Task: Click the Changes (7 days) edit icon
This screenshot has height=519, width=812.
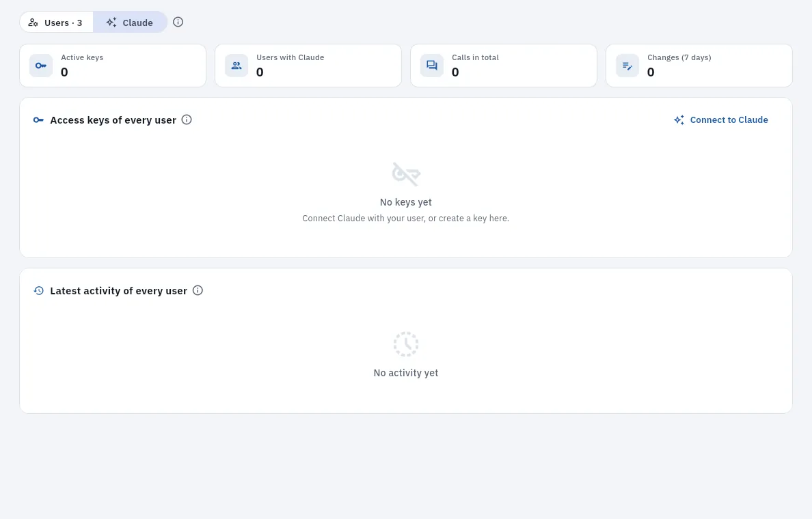Action: click(x=627, y=66)
